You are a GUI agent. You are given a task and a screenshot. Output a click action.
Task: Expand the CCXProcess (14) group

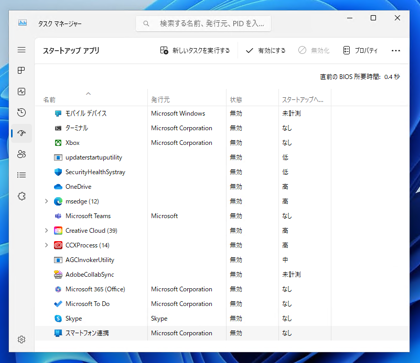tap(46, 245)
